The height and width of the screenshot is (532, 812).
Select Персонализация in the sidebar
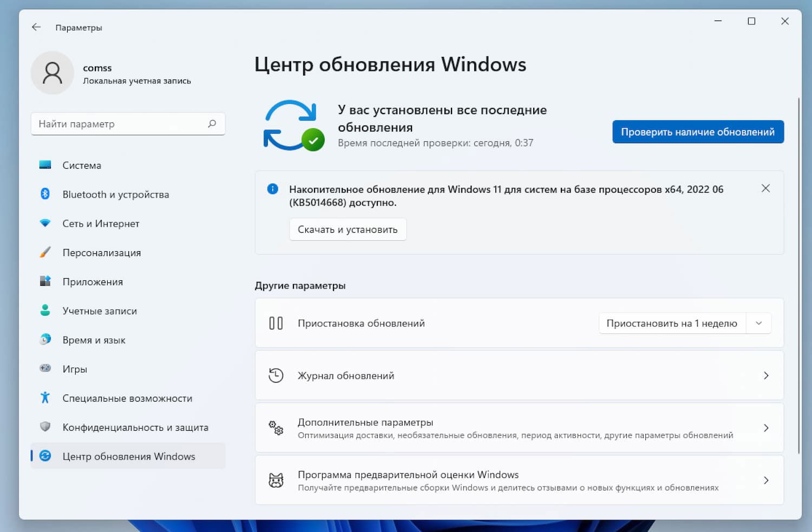click(128, 253)
